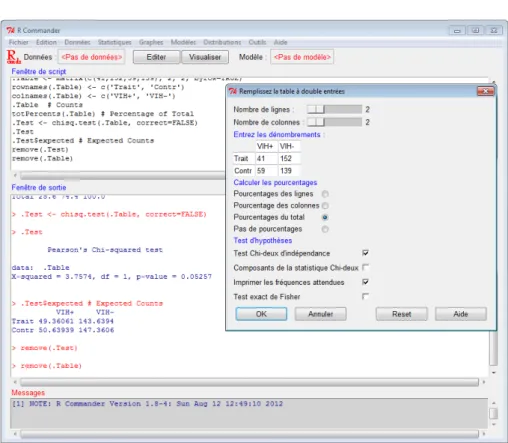Open the Edition menu
The width and height of the screenshot is (508, 443).
point(46,42)
